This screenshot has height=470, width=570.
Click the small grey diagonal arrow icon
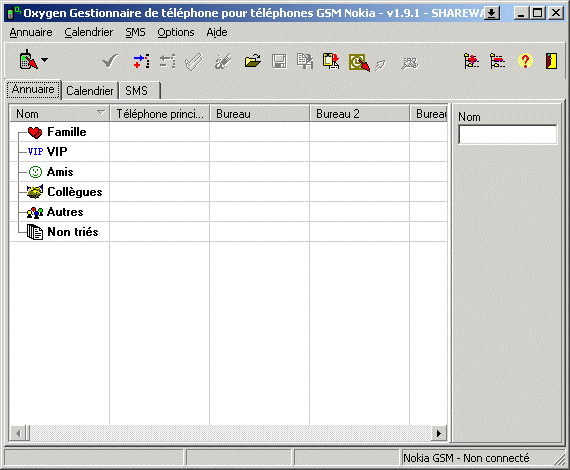click(x=380, y=65)
